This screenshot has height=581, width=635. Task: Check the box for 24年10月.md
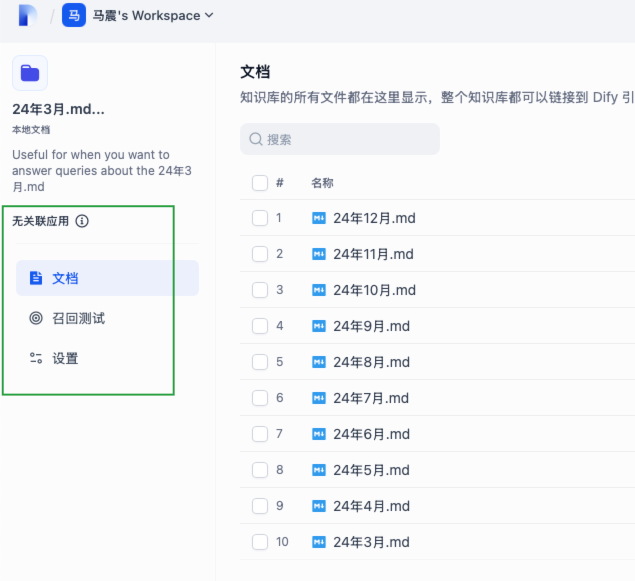coord(260,290)
